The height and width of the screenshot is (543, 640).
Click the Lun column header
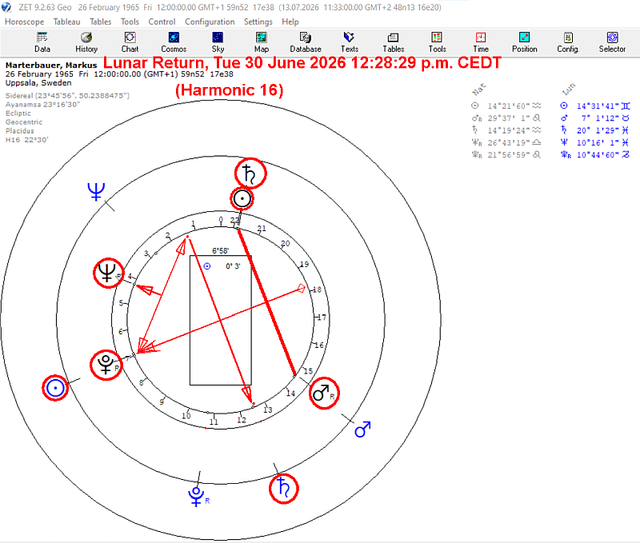pyautogui.click(x=569, y=88)
